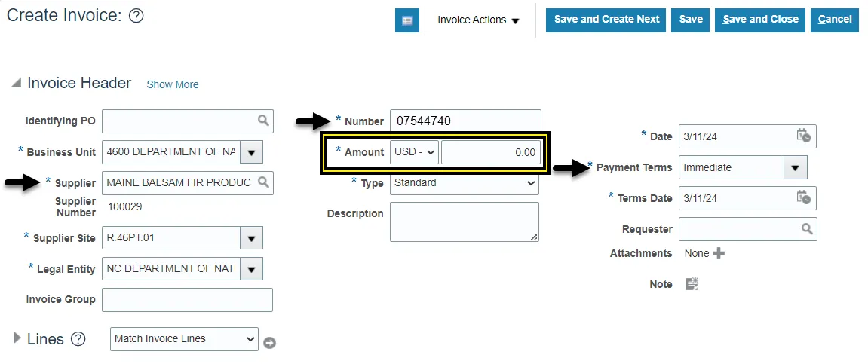The image size is (868, 364).
Task: Click into the Description text area
Action: (x=464, y=222)
